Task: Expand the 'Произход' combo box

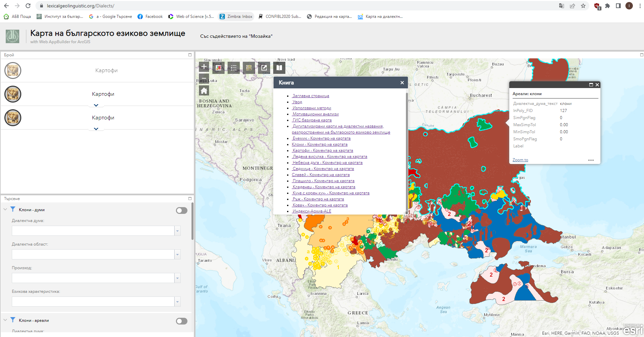Action: point(177,278)
